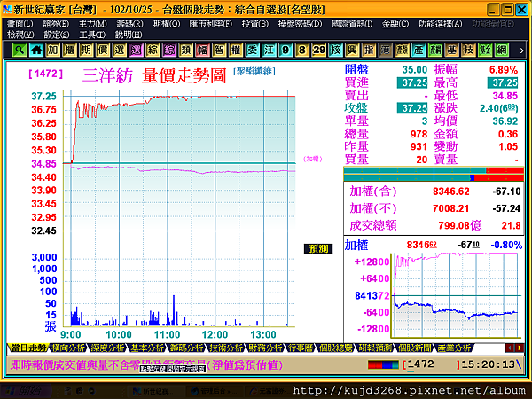Click the green 網 toolbar icon
The width and height of the screenshot is (532, 399).
point(502,51)
